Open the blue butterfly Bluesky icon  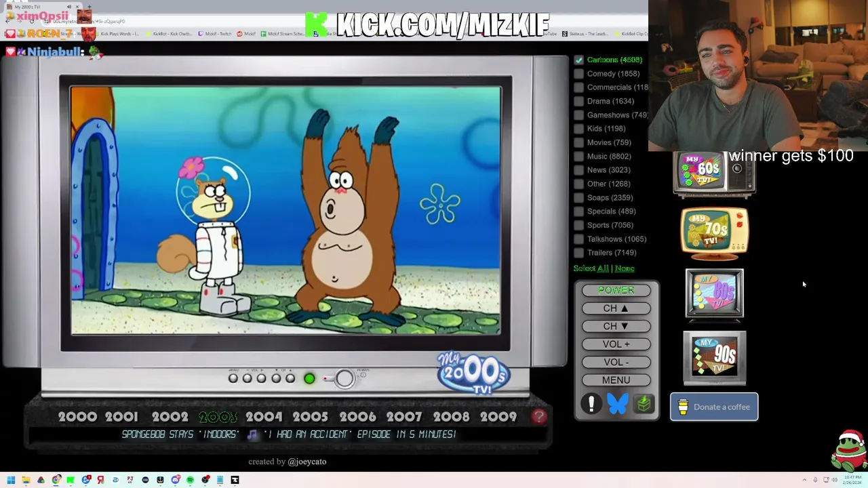[x=617, y=404]
